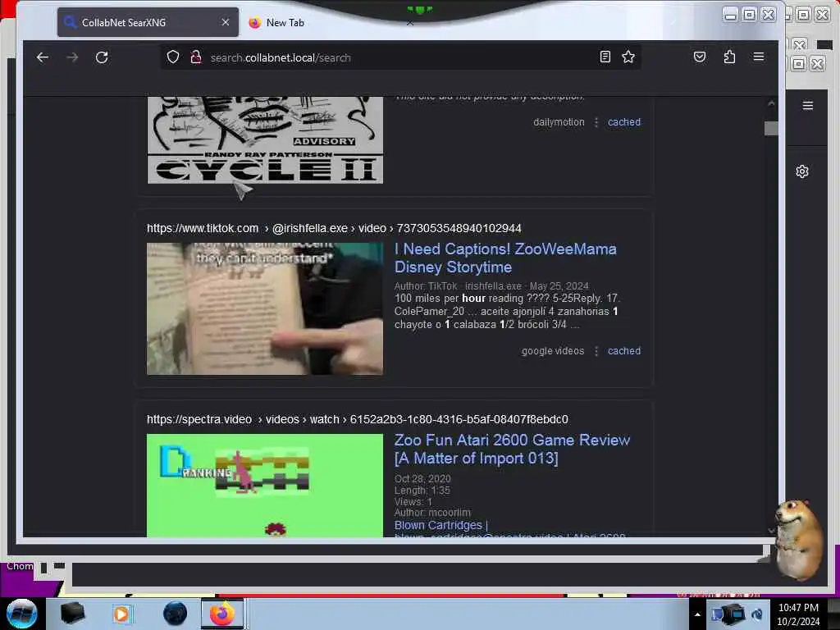The width and height of the screenshot is (840, 630).
Task: Switch to the CollabNet SearXNG tab
Action: [x=148, y=22]
